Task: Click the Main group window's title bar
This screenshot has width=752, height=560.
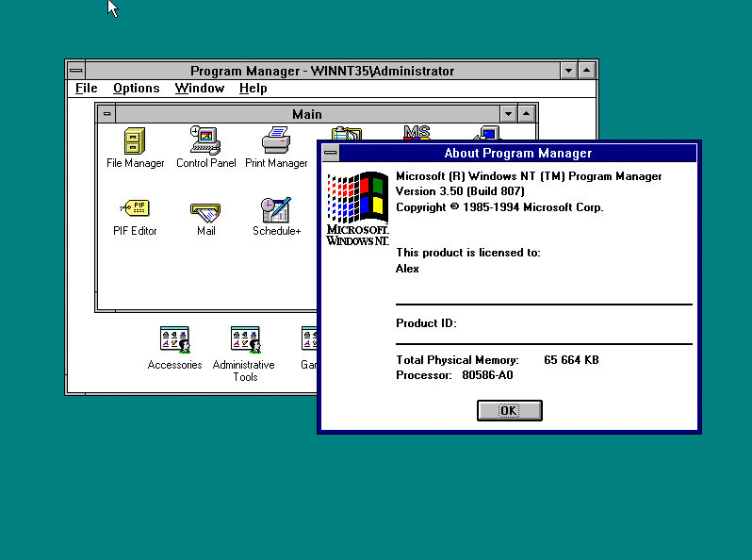Action: [307, 114]
